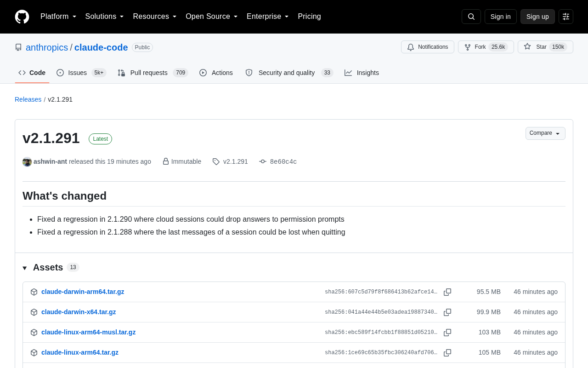Click the sha256:ebc589f1 hash text
Screen dimensions: 588x368
pos(381,333)
